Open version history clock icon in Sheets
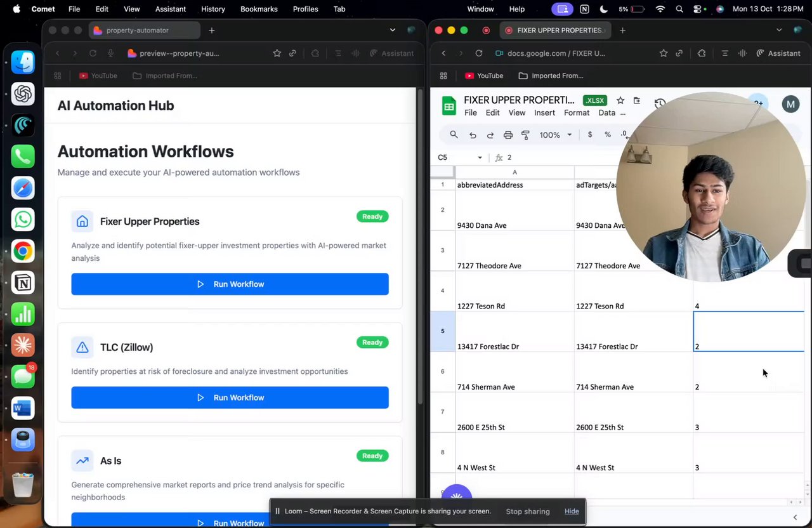This screenshot has width=812, height=528. (x=660, y=104)
